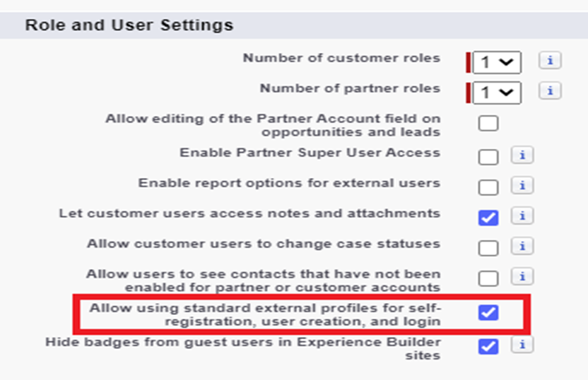The width and height of the screenshot is (588, 380).
Task: Show info for report options for external users
Action: tap(522, 186)
